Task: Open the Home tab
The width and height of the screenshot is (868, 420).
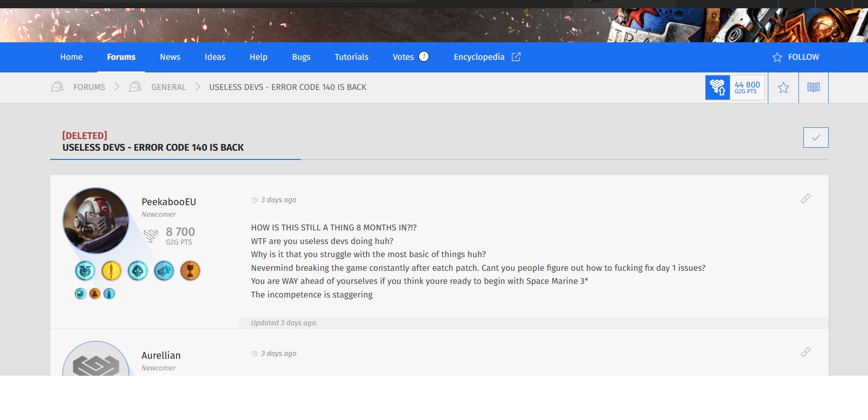Action: coord(72,57)
